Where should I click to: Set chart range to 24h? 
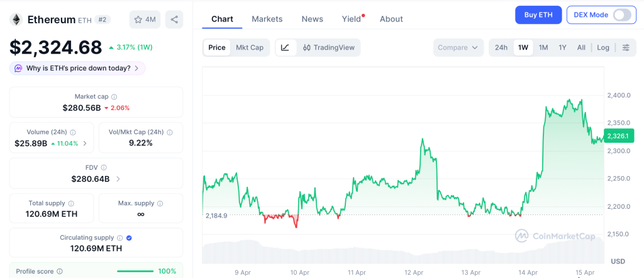[x=501, y=48]
